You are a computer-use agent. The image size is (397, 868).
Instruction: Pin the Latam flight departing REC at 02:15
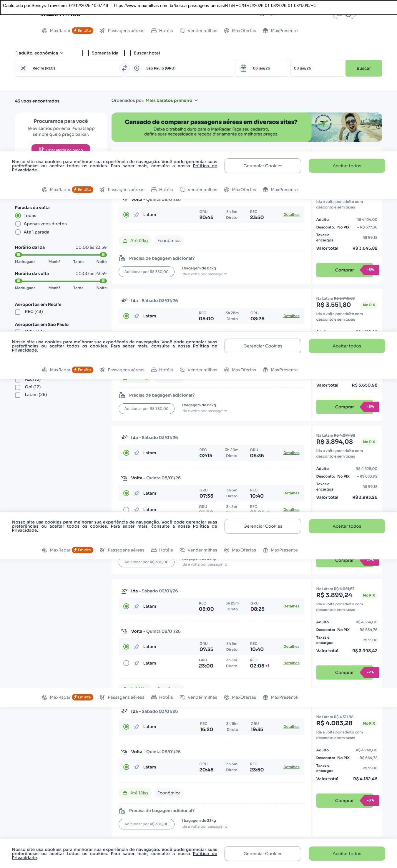(x=137, y=453)
